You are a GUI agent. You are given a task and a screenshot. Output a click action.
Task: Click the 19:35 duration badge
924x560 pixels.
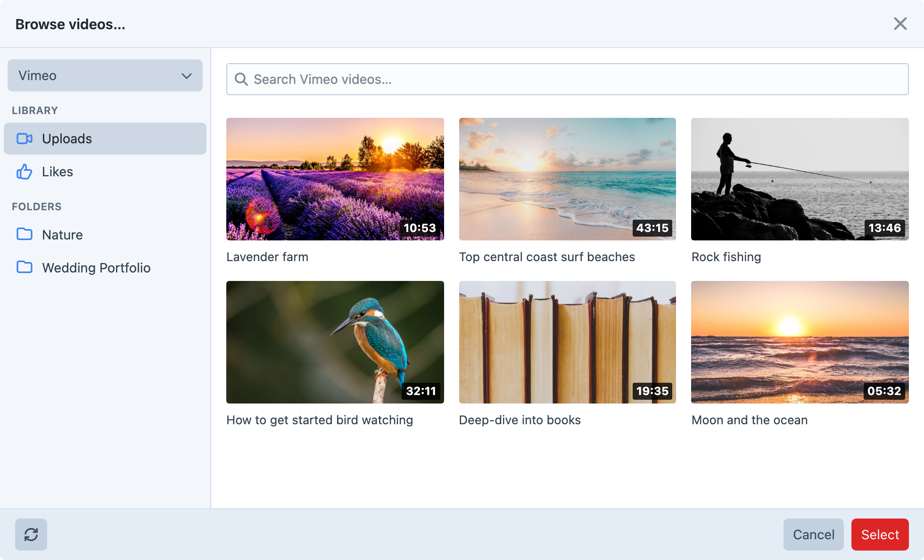[652, 391]
